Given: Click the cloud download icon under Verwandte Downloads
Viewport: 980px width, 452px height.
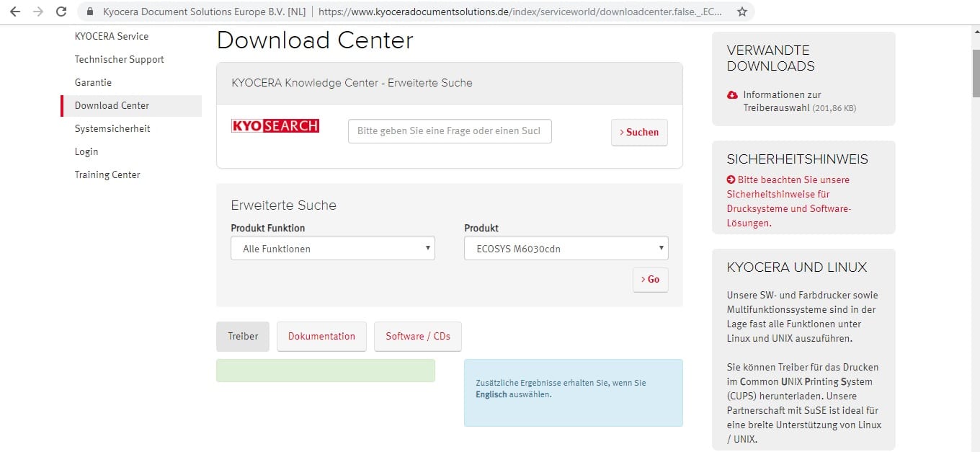Looking at the screenshot, I should point(732,95).
